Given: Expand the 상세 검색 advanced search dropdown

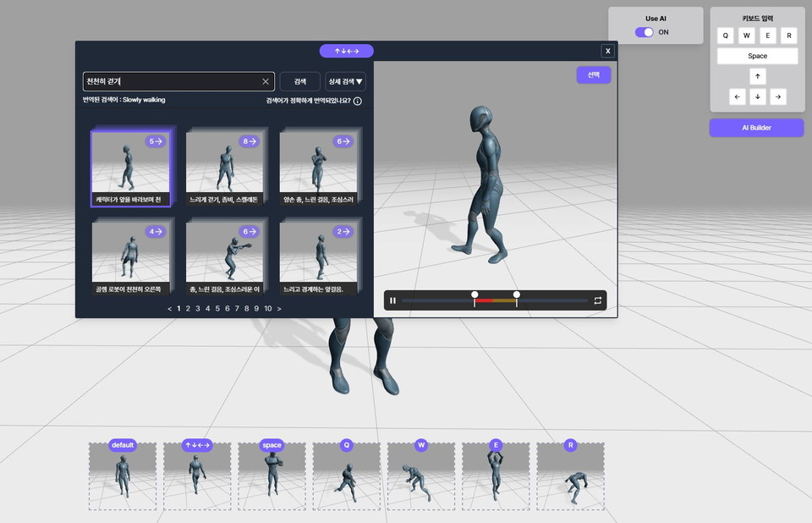Looking at the screenshot, I should (x=345, y=81).
